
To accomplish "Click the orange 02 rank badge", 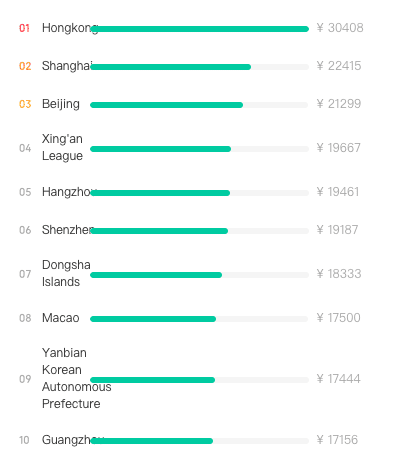I will tap(25, 66).
